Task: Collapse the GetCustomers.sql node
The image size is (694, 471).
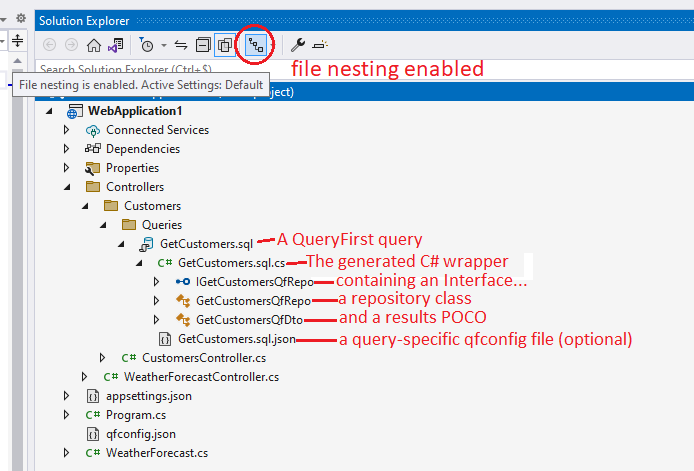Action: (x=121, y=243)
